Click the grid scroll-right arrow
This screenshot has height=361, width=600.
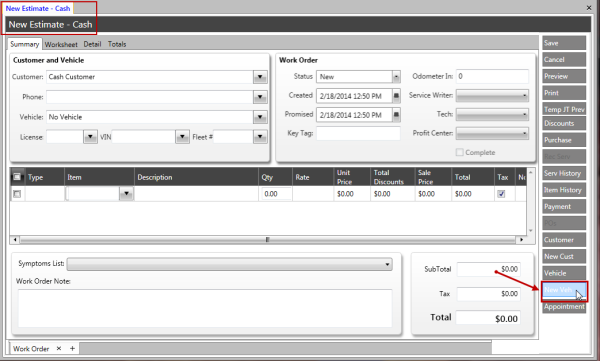click(x=521, y=240)
